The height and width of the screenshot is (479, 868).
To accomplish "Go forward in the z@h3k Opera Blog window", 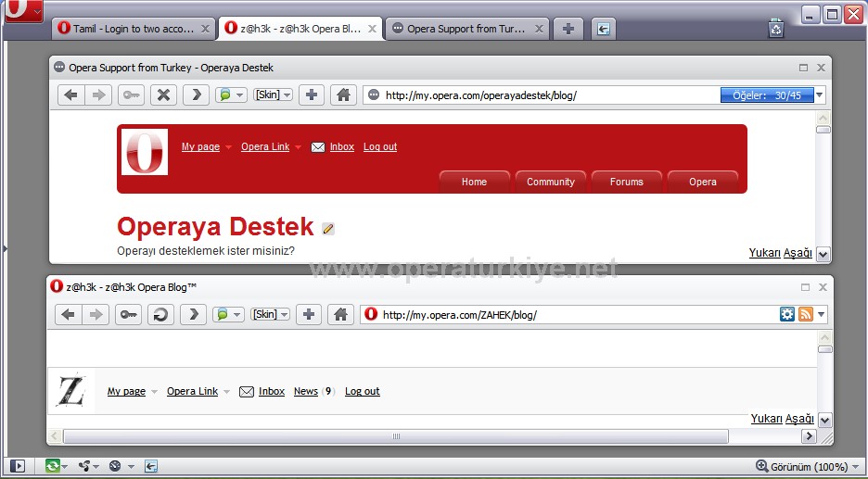I will pos(96,315).
